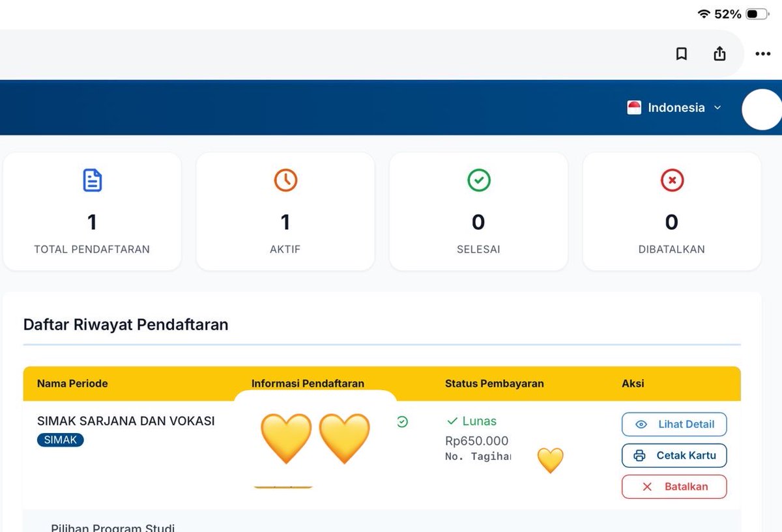Click the Indonesia flag icon
Screen dimensions: 782x532
[x=634, y=107]
